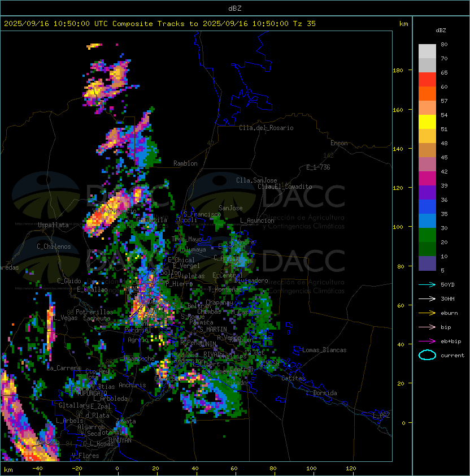Click the 'C_Guido' map label
The image size is (470, 476).
pyautogui.click(x=69, y=281)
